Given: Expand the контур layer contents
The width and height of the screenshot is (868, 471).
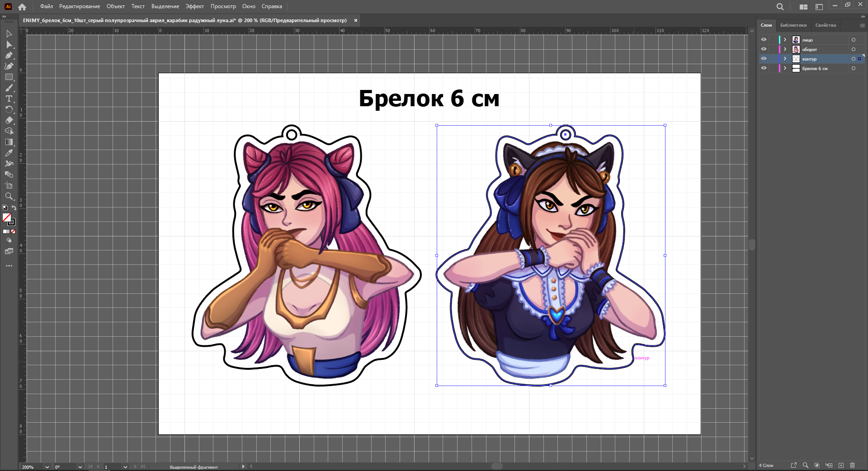Looking at the screenshot, I should (x=785, y=59).
